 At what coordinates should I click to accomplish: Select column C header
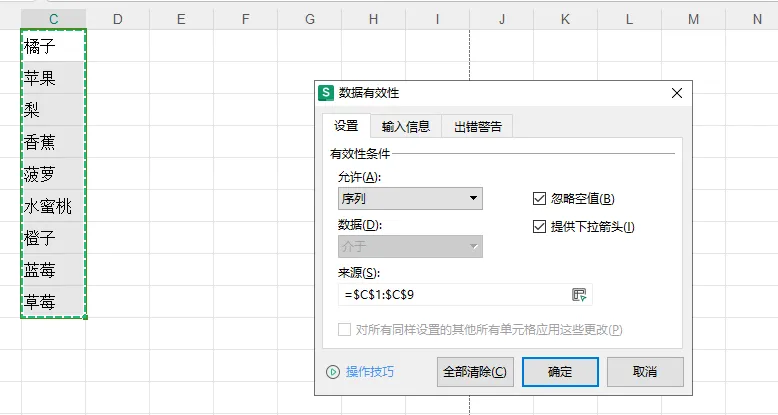(x=54, y=19)
